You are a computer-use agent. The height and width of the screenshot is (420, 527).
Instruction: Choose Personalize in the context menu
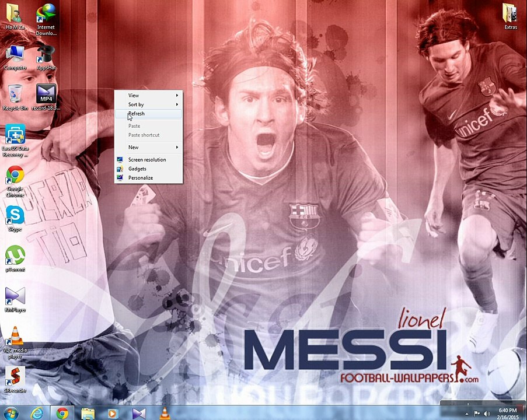[149, 178]
